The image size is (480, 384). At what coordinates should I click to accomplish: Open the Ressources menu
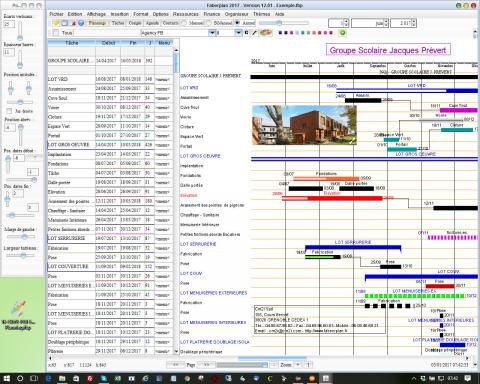pyautogui.click(x=186, y=14)
